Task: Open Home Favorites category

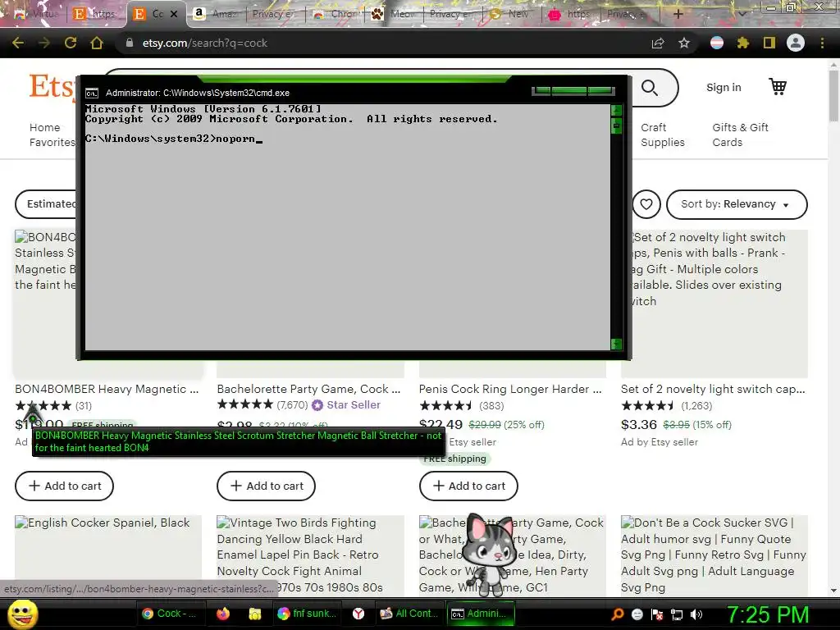Action: click(52, 135)
